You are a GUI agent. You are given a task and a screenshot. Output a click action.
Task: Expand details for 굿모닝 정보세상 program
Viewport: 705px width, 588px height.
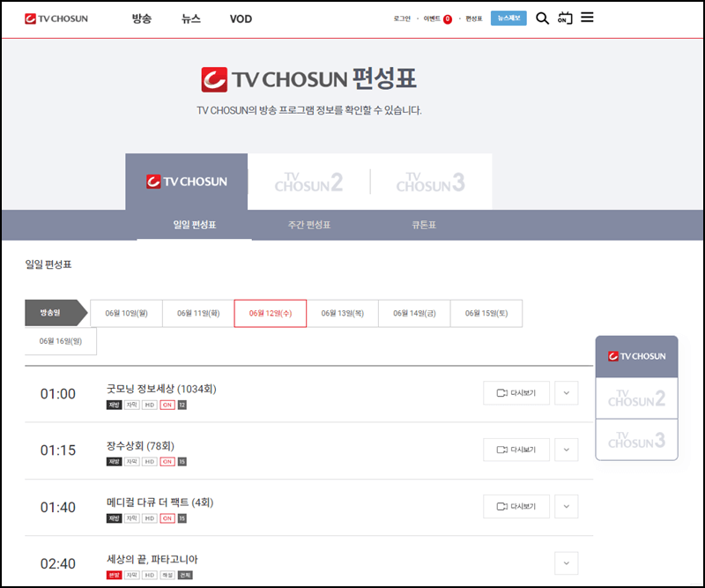click(567, 393)
